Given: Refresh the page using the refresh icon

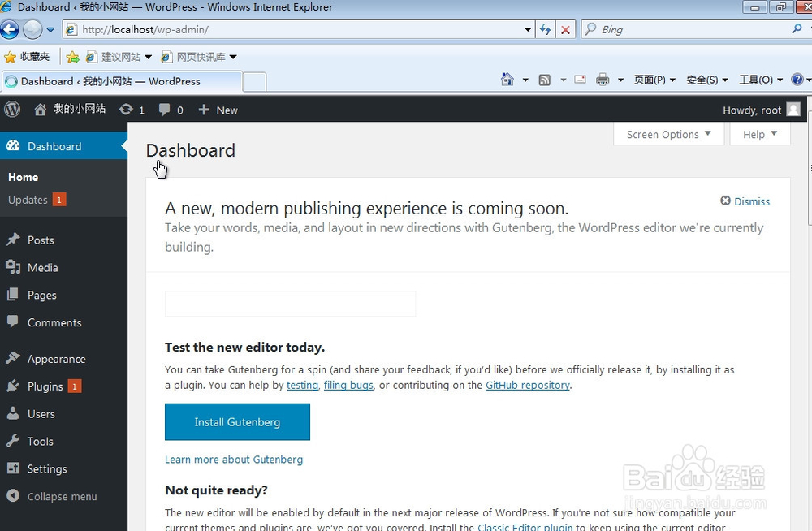Looking at the screenshot, I should tap(546, 29).
